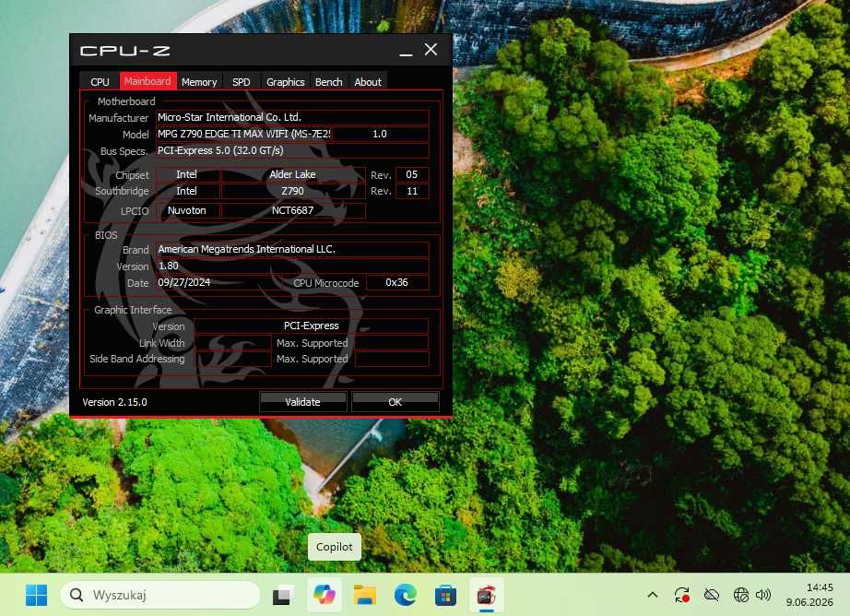Click the BIOS version 1.80 field

click(x=293, y=266)
